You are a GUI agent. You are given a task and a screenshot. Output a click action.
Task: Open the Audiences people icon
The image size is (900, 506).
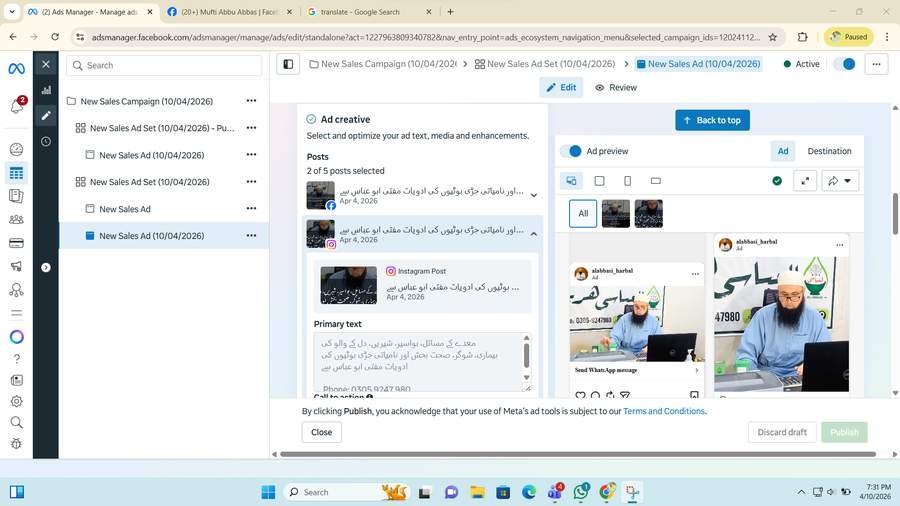[17, 219]
